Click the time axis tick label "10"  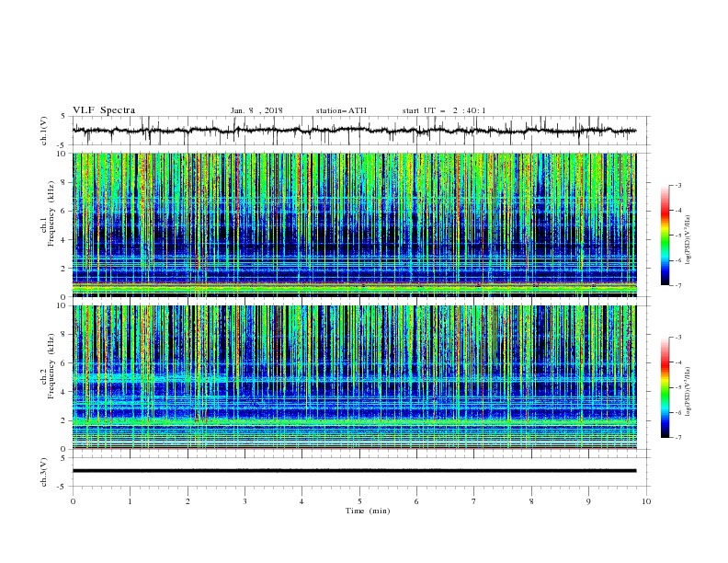pyautogui.click(x=646, y=501)
